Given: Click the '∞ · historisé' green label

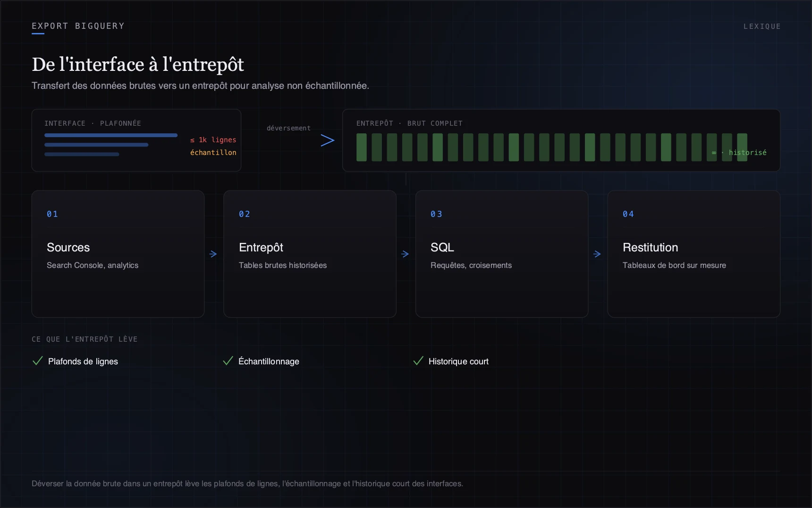Looking at the screenshot, I should pyautogui.click(x=739, y=153).
